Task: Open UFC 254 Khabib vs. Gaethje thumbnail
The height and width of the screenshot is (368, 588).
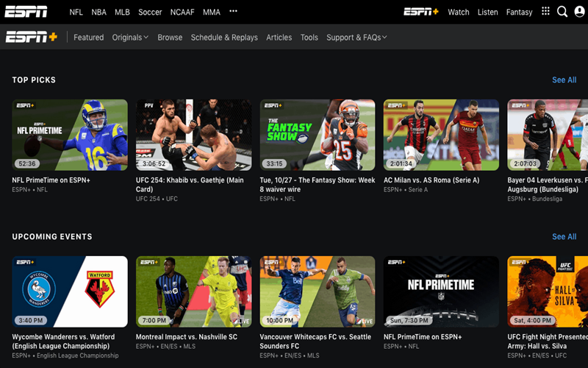Action: [x=193, y=135]
